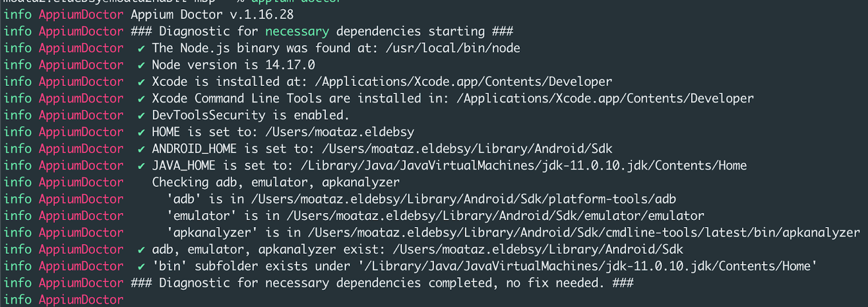Click the '###' ending the Diagnostic starting line

(502, 32)
